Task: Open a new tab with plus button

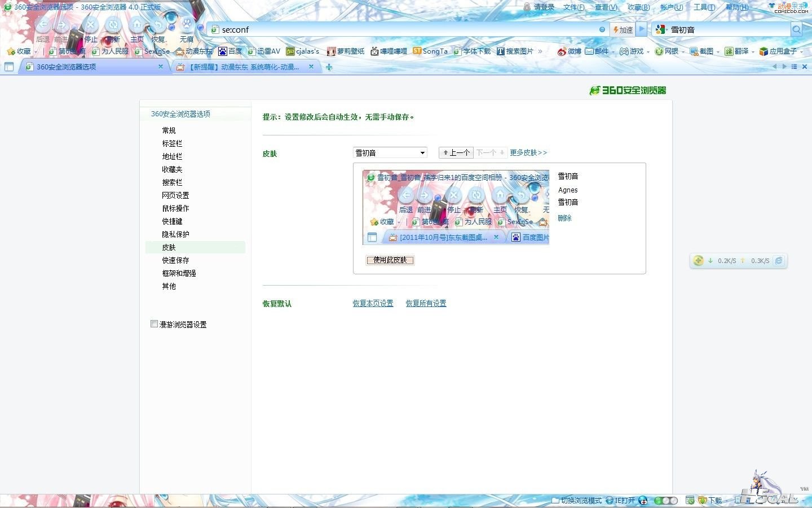Action: pyautogui.click(x=329, y=67)
